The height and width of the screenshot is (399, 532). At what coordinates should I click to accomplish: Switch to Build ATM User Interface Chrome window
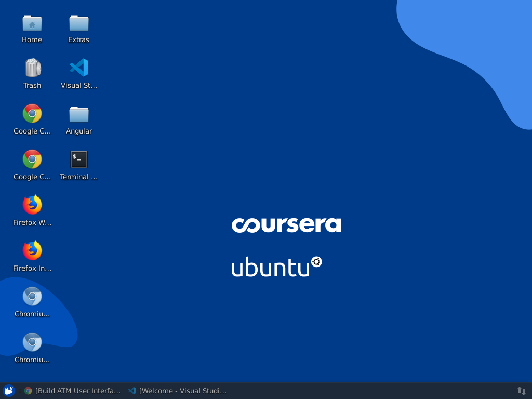[72, 391]
